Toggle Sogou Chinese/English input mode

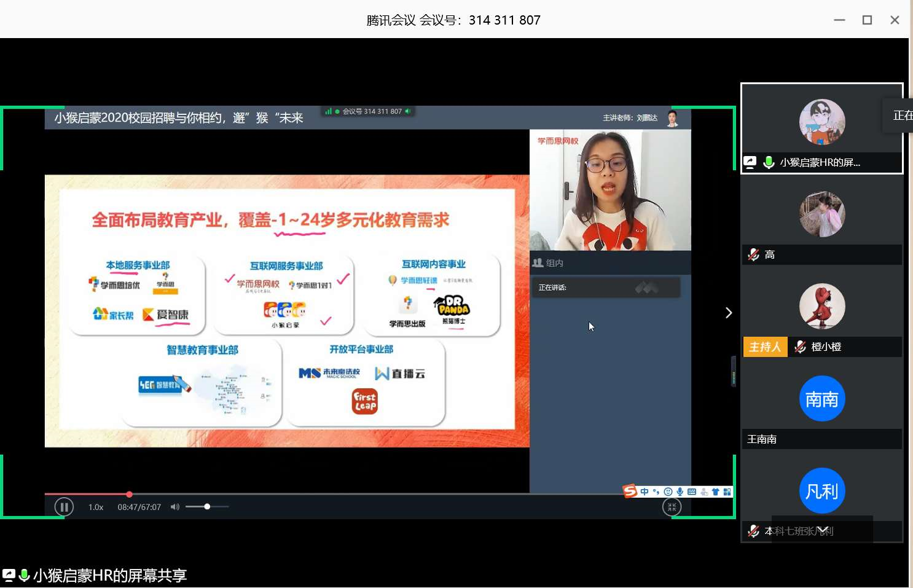click(645, 492)
